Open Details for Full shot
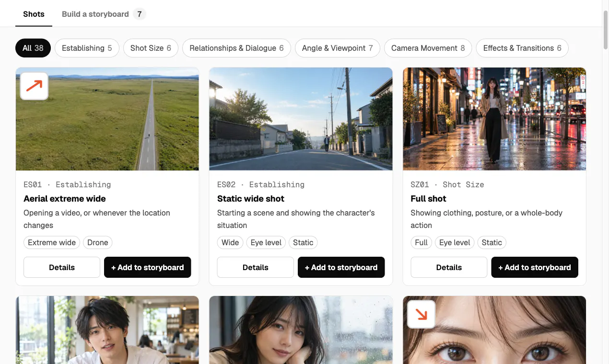The width and height of the screenshot is (609, 364). point(449,267)
